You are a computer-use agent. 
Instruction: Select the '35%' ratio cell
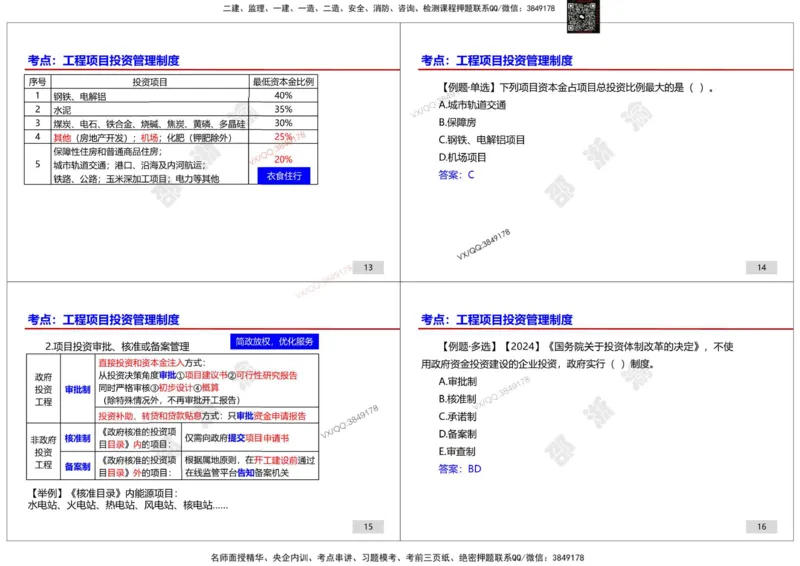[283, 109]
